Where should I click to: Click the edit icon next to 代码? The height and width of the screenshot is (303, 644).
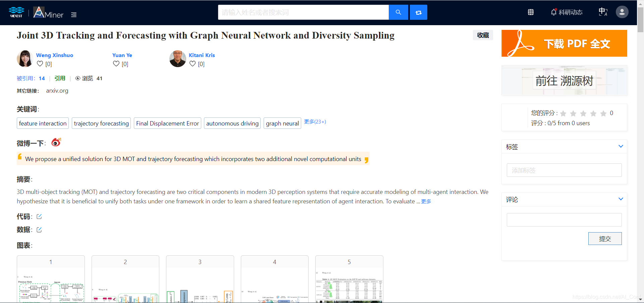[39, 216]
